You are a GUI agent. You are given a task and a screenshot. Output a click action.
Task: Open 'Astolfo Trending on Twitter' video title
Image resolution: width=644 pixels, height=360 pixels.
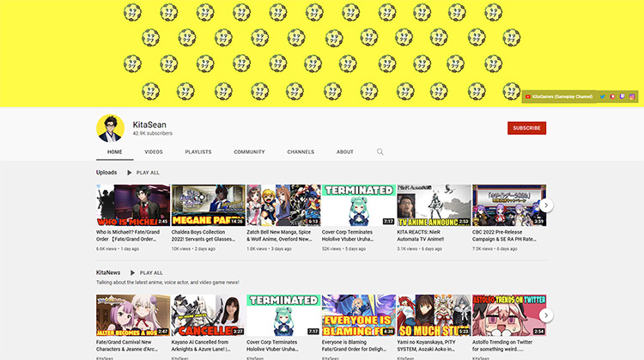point(502,345)
